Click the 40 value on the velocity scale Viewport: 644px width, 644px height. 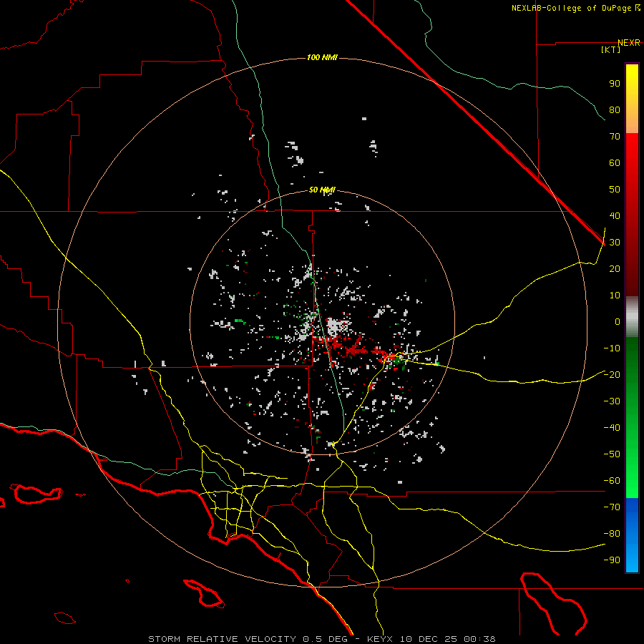point(615,215)
